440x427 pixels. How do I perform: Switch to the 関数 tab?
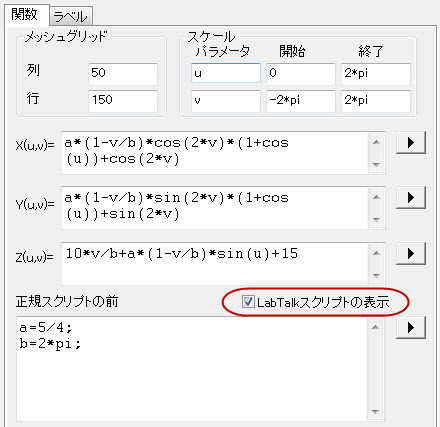(x=27, y=15)
